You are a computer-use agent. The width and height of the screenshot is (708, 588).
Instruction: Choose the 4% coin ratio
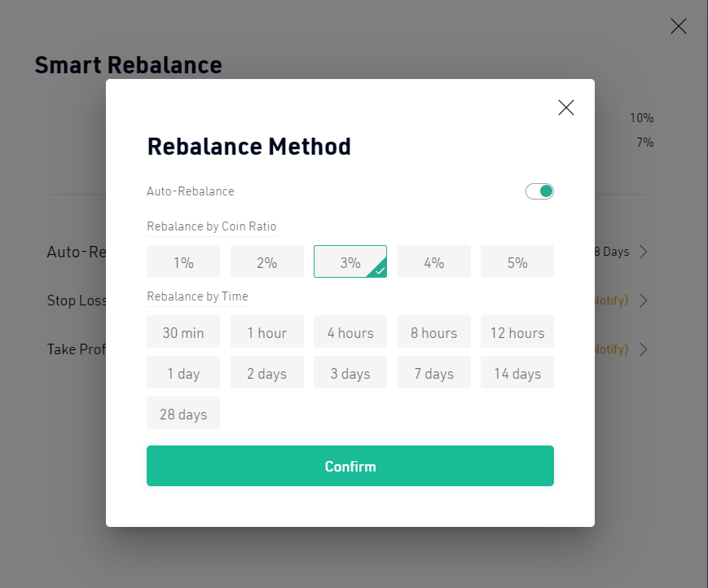[x=434, y=261]
